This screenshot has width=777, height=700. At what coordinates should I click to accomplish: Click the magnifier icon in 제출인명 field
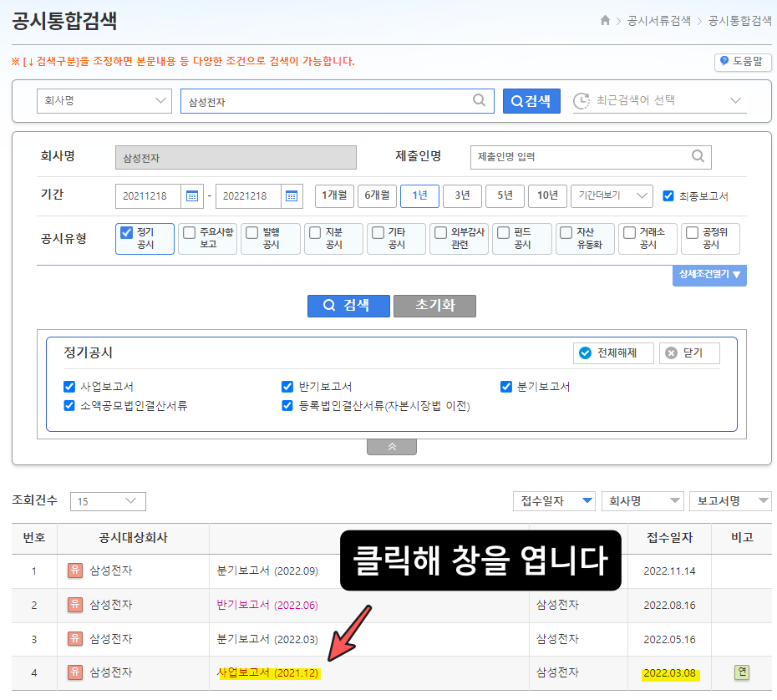(698, 156)
